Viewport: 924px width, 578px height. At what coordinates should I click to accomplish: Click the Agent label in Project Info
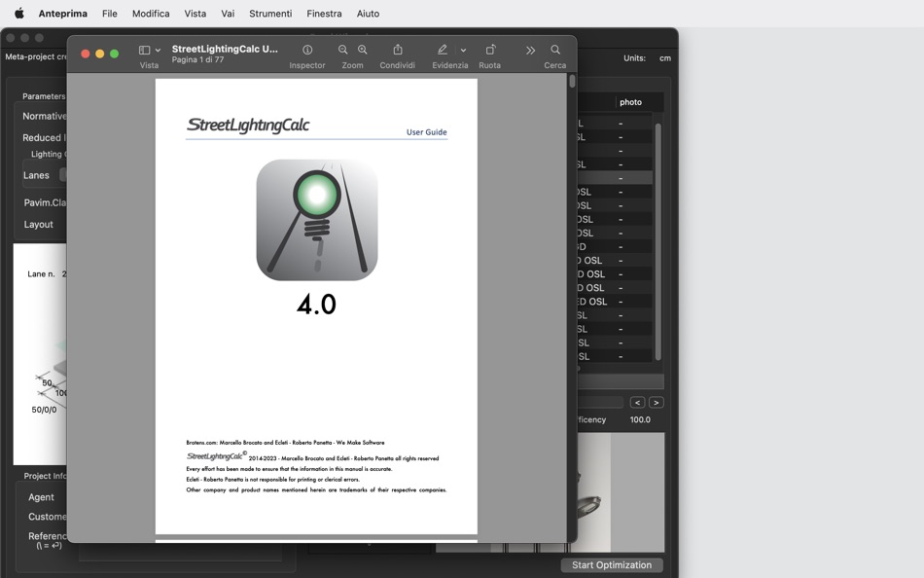41,497
